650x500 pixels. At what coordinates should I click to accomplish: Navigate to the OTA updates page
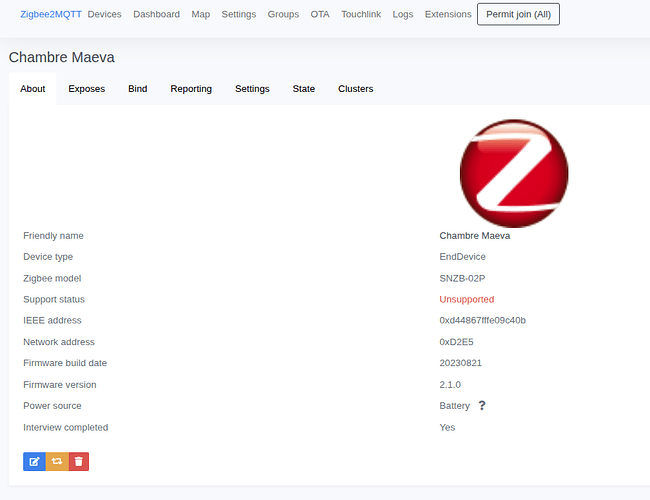pos(320,14)
